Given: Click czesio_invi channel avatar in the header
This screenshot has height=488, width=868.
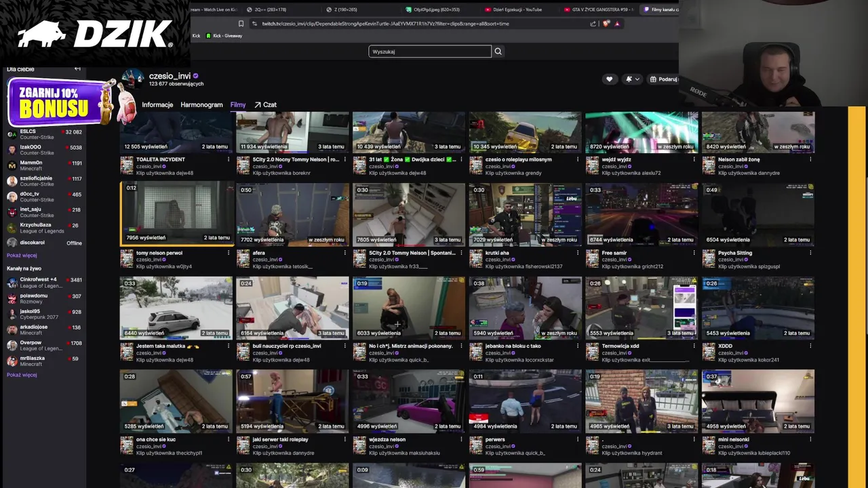Looking at the screenshot, I should click(133, 79).
